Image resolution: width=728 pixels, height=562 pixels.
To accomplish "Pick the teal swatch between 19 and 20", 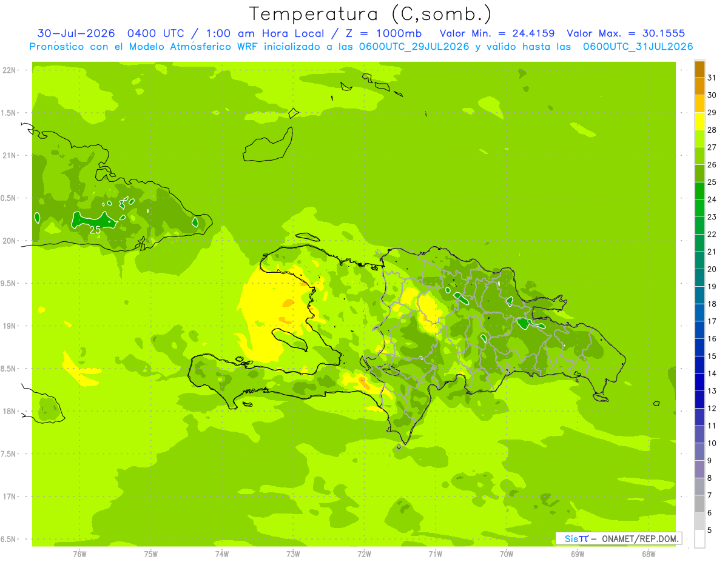I will pos(699,278).
